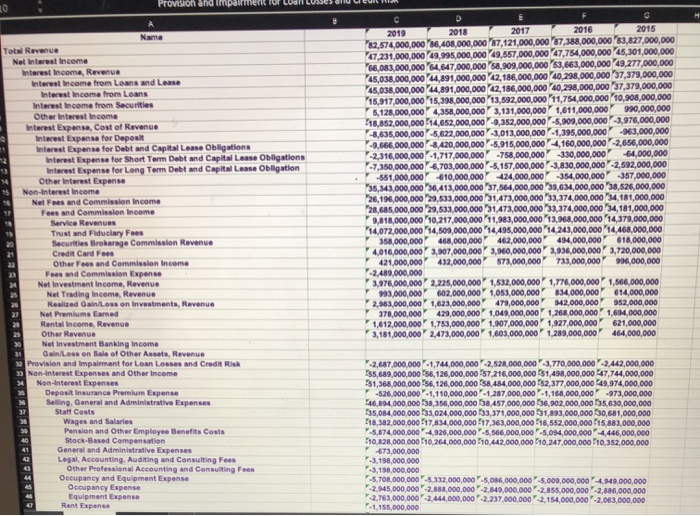The image size is (700, 516).
Task: Select Interest Expense for Deposit cell
Action: pos(90,138)
